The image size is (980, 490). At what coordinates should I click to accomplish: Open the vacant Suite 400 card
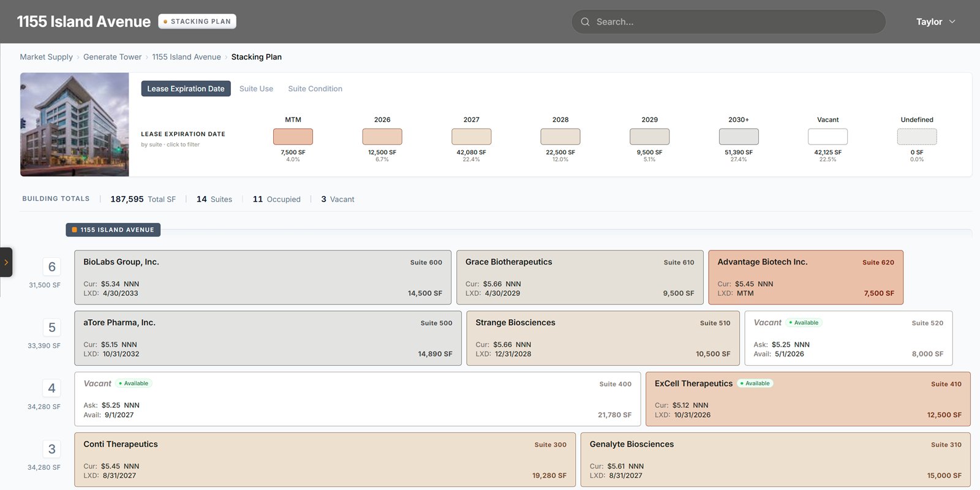(358, 399)
